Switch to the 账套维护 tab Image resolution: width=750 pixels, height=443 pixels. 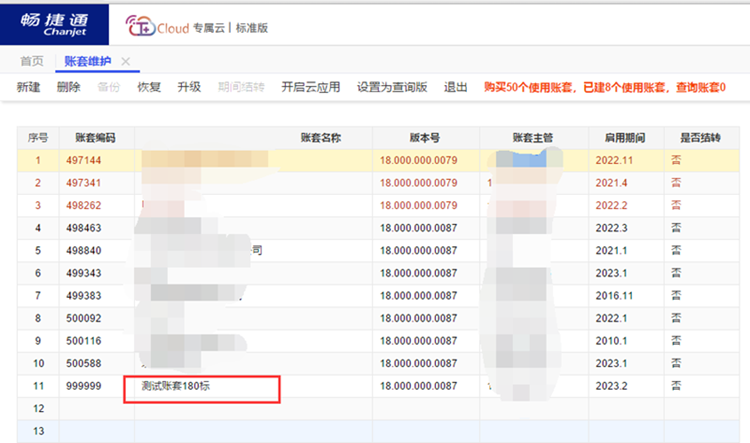(88, 61)
